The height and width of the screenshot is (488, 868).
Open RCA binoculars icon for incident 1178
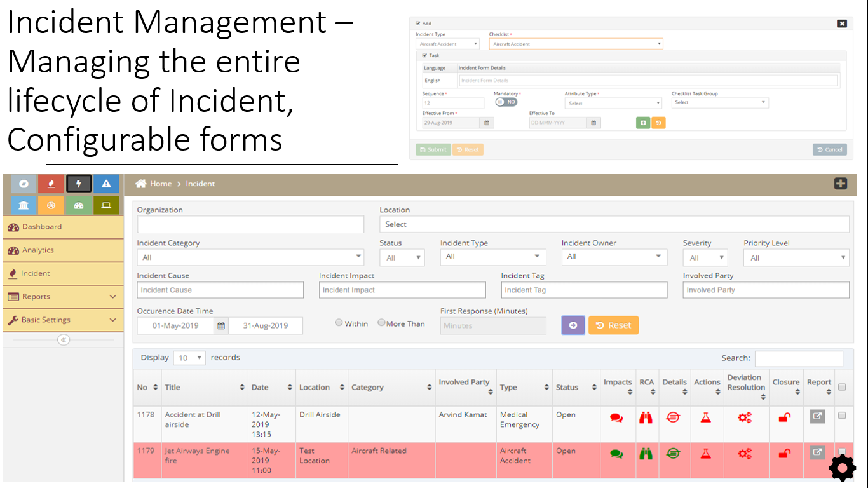[646, 417]
